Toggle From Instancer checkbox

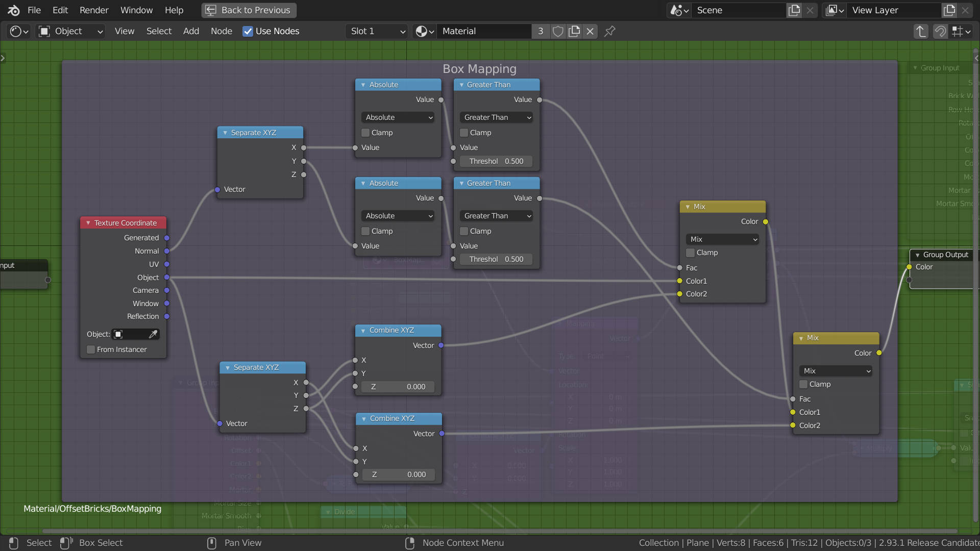(91, 349)
